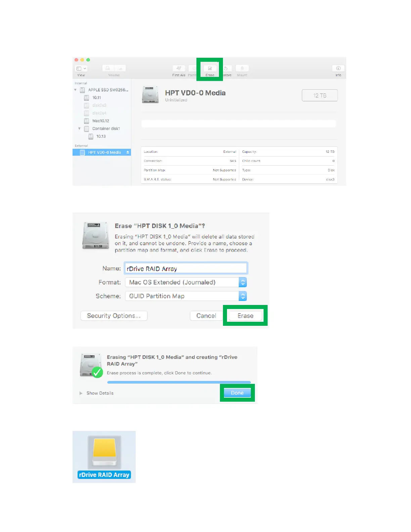The image size is (411, 532).
Task: Eject the HPT VD0-0 Media disk
Action: pos(128,152)
